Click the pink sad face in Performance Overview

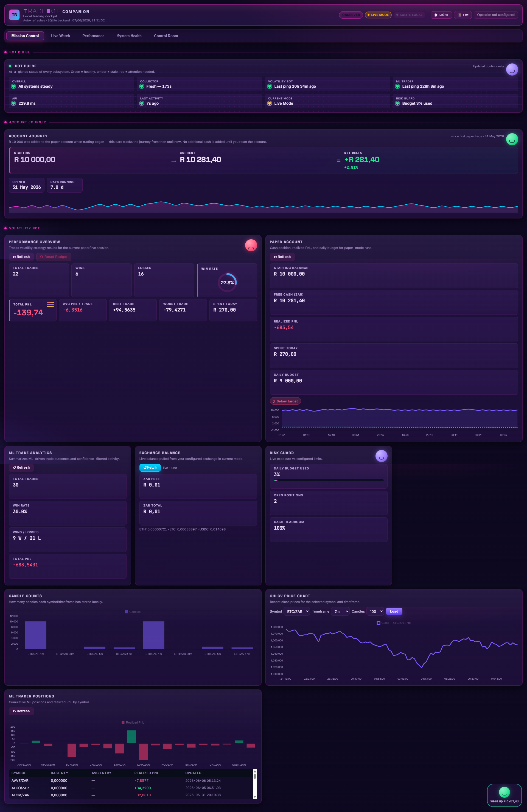point(251,245)
